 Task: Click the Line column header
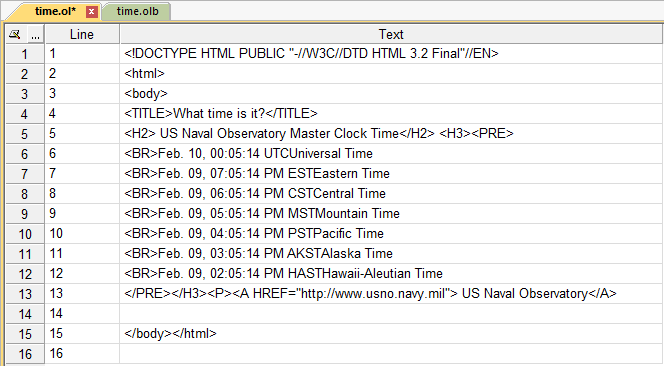tap(82, 34)
